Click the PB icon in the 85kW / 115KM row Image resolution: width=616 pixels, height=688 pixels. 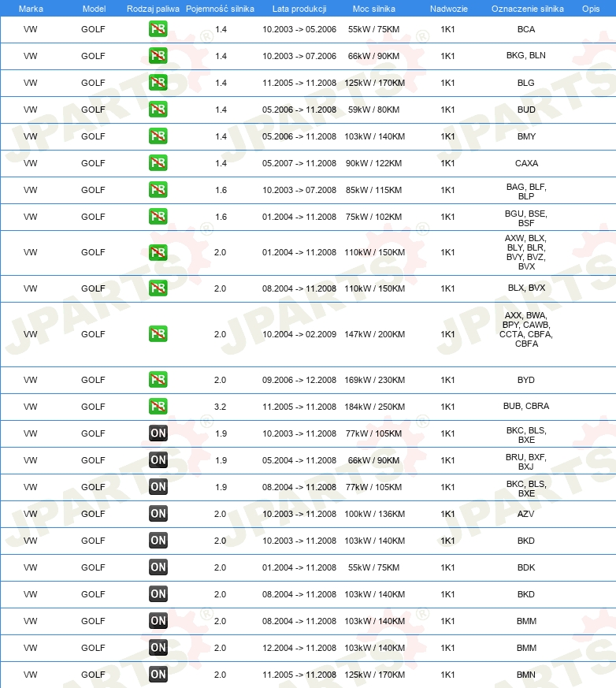[x=158, y=190]
